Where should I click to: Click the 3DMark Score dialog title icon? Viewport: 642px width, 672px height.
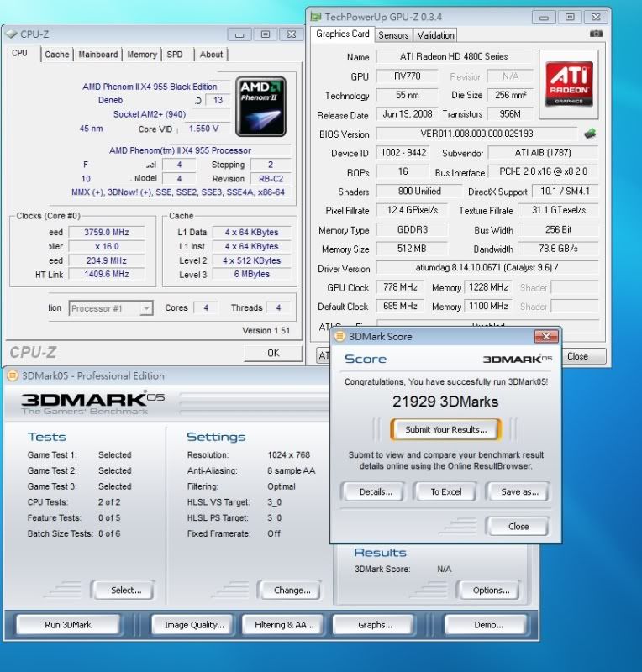(x=339, y=337)
